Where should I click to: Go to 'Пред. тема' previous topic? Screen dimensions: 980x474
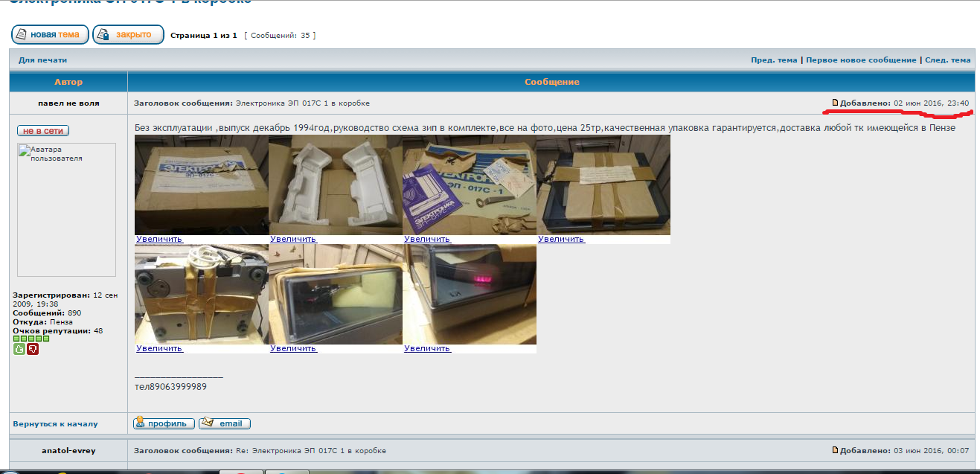(773, 60)
